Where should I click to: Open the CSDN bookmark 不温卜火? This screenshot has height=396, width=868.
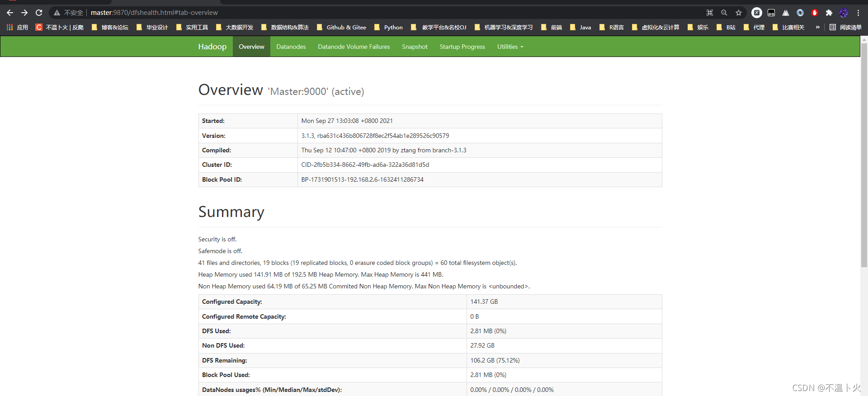pos(60,28)
